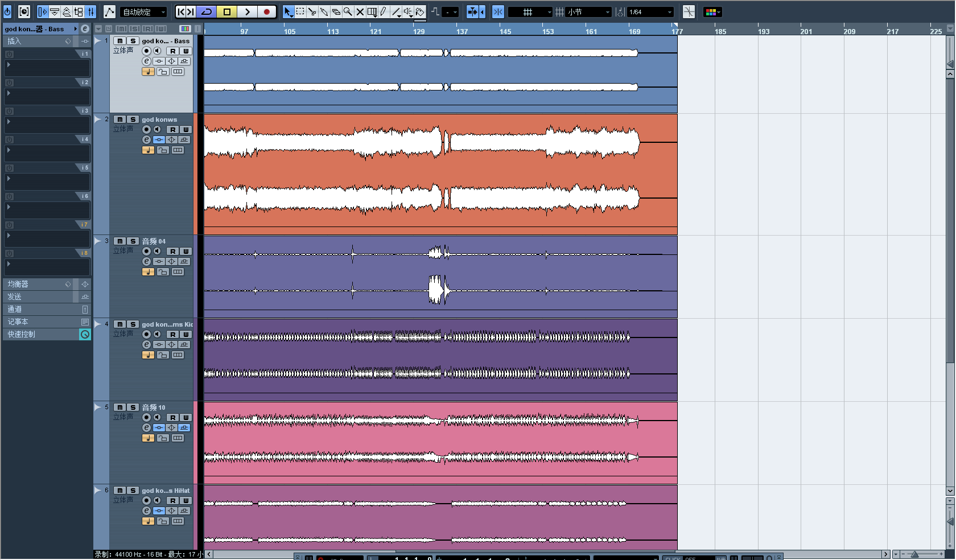Screen dimensions: 956x560
Task: Toggle EQ bypass on track 3 音频 04
Action: [x=171, y=261]
